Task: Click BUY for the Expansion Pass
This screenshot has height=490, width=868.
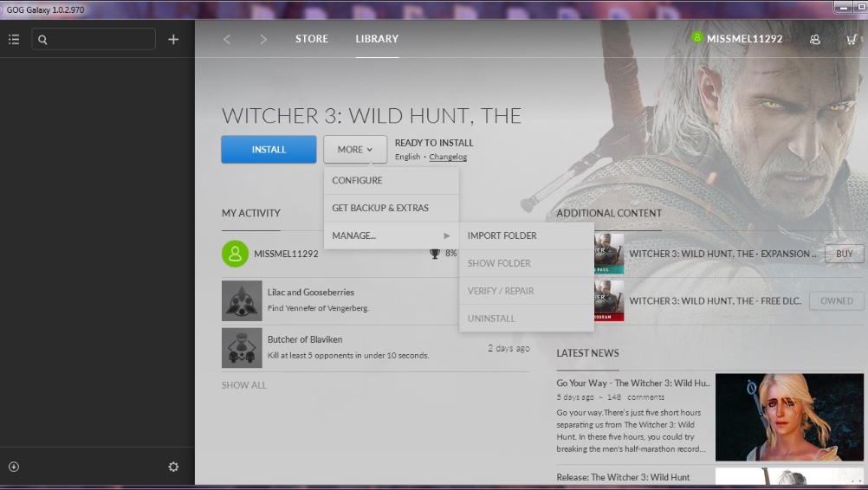Action: coord(845,254)
